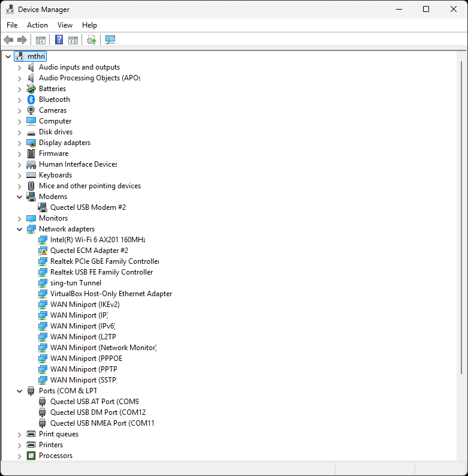The image size is (468, 476).
Task: Click the Mice pointing devices icon
Action: pos(31,186)
